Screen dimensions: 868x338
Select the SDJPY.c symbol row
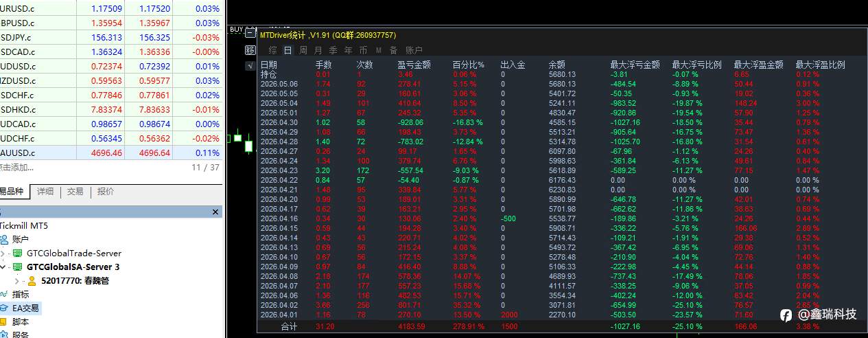[x=111, y=38]
